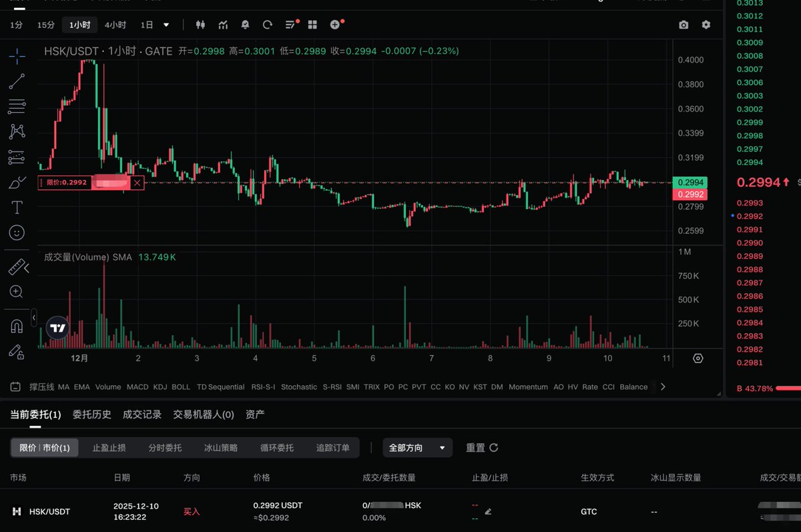Select the ruler measure tool
801x532 pixels.
point(17,268)
